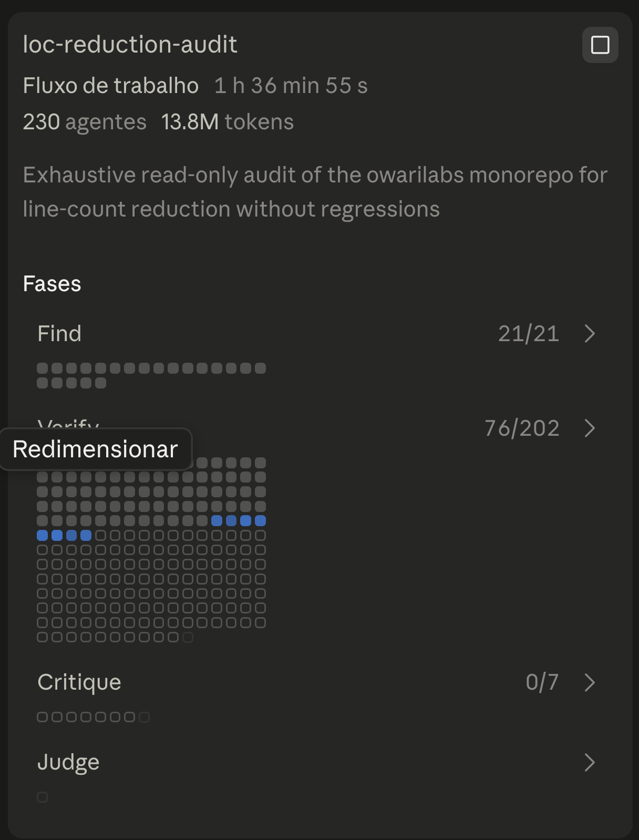Select the Find phase label
639x840 pixels.
coord(59,334)
